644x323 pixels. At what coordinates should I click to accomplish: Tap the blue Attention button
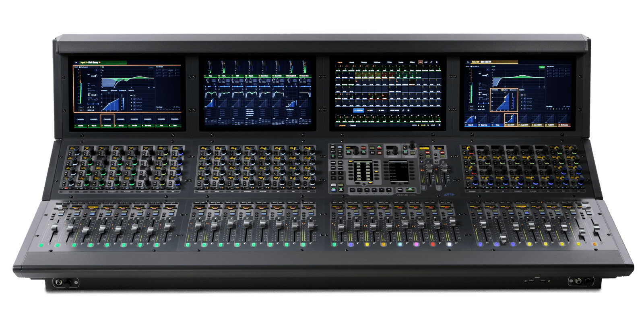[x=359, y=110]
